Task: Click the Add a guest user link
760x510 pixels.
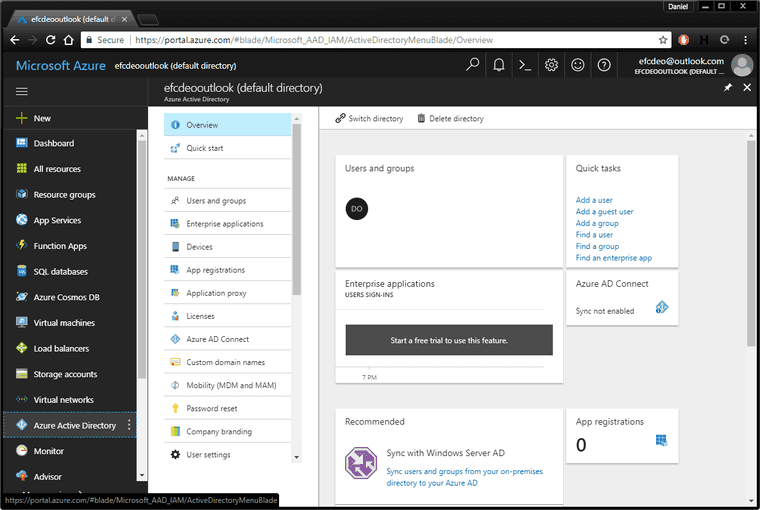Action: pyautogui.click(x=604, y=212)
